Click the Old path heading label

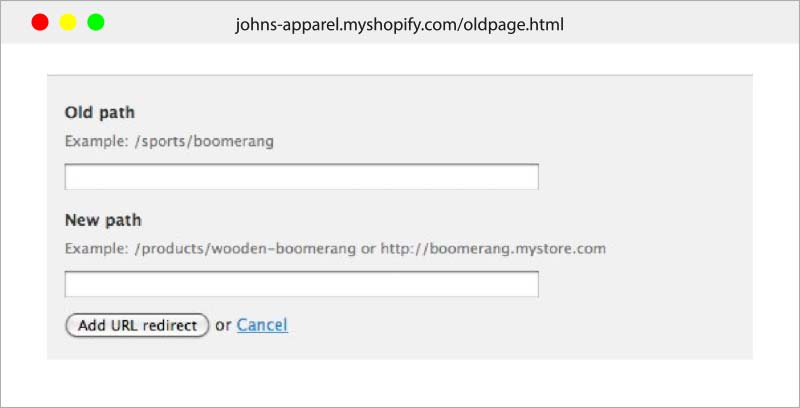pos(99,113)
